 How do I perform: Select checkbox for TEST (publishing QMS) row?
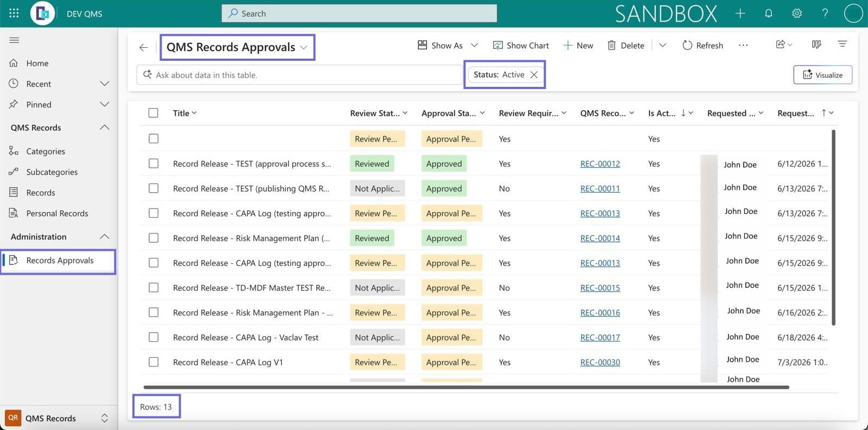pos(154,188)
